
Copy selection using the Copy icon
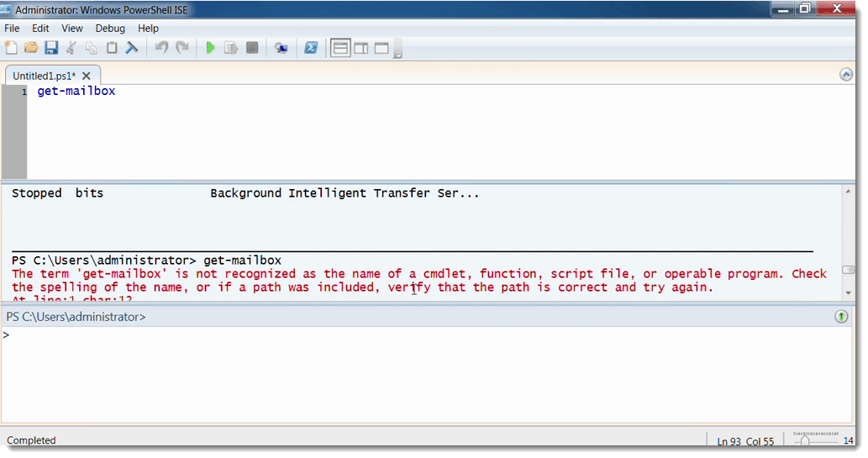click(92, 48)
